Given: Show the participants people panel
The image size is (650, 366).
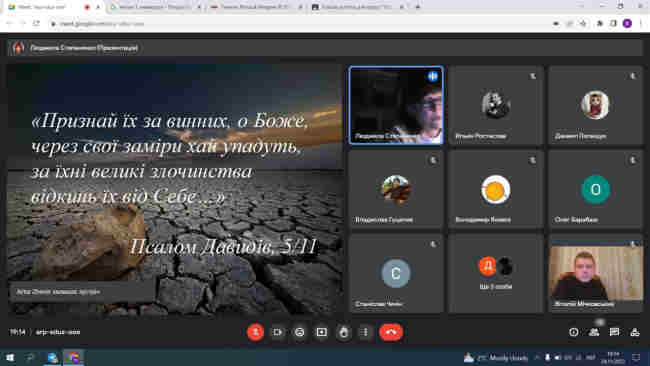Looking at the screenshot, I should click(594, 332).
